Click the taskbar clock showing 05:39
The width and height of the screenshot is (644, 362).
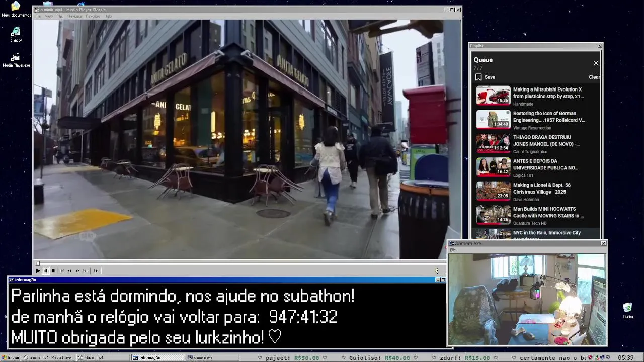[x=626, y=358]
